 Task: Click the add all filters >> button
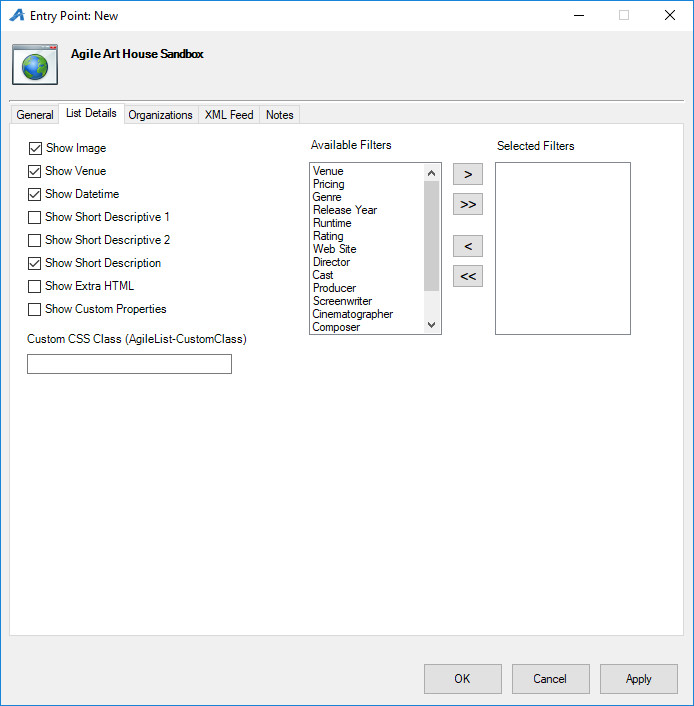(468, 204)
